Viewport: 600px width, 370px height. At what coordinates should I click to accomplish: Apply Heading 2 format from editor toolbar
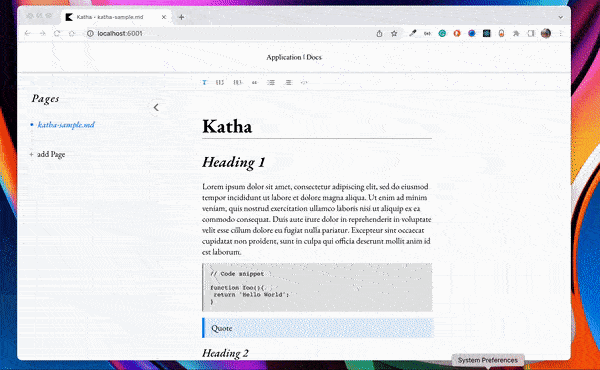tap(237, 82)
